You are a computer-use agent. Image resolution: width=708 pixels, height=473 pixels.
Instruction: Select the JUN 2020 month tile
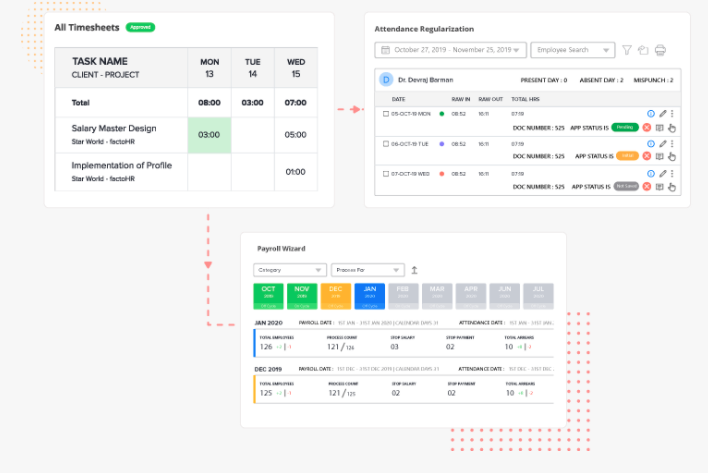505,296
